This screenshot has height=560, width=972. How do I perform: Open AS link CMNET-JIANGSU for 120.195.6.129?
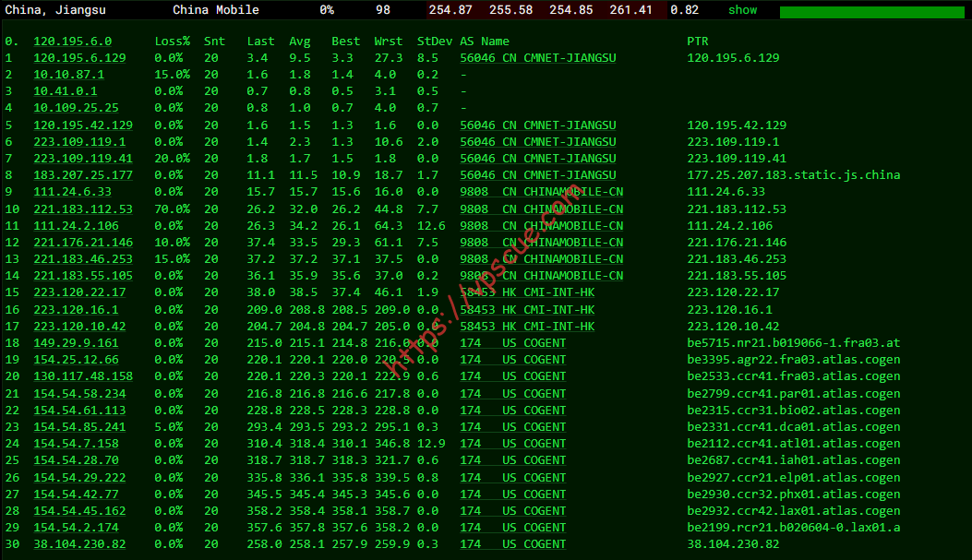[x=538, y=57]
